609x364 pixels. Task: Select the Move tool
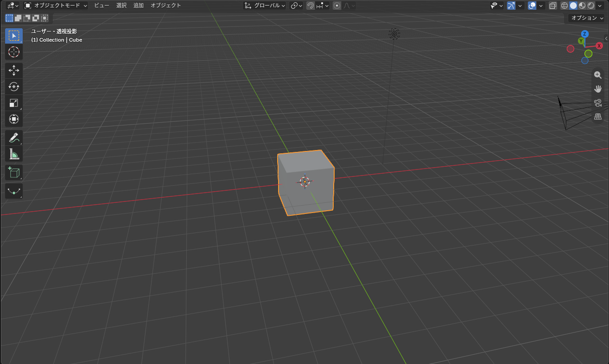coord(14,70)
